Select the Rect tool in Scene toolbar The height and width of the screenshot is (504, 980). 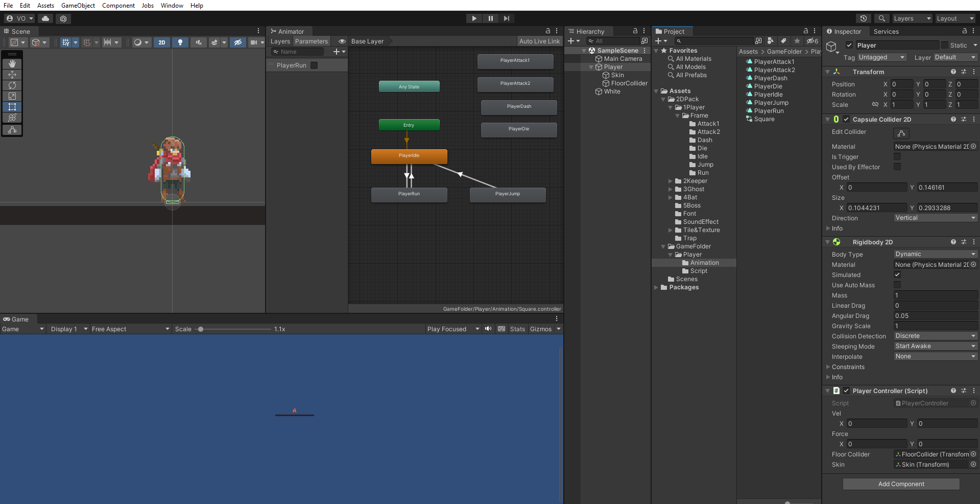[x=12, y=107]
